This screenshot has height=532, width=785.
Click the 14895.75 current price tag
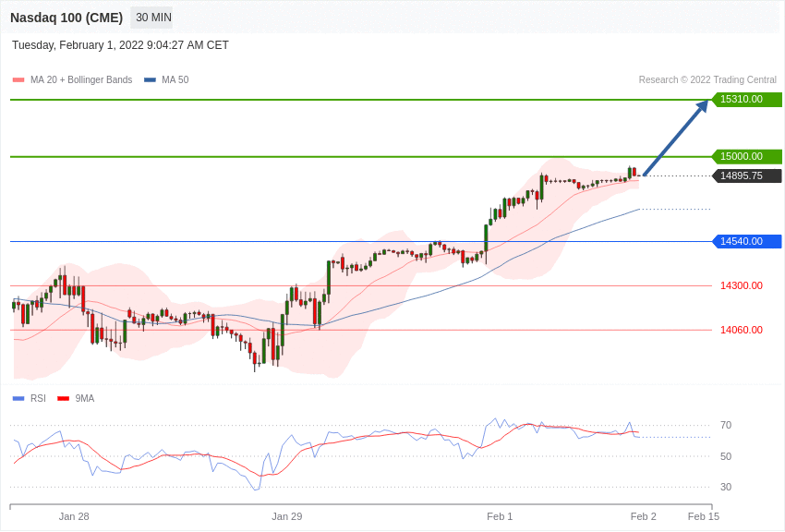pos(747,176)
